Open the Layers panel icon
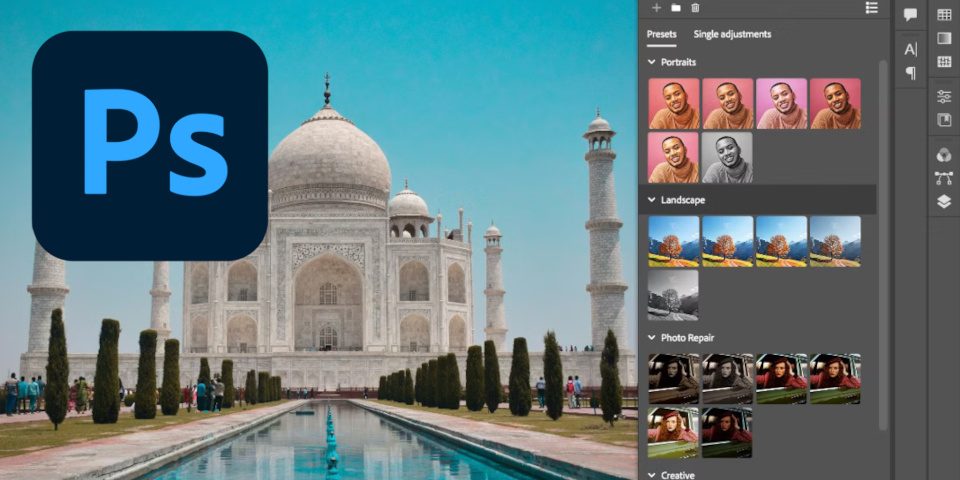960x480 pixels. [943, 201]
